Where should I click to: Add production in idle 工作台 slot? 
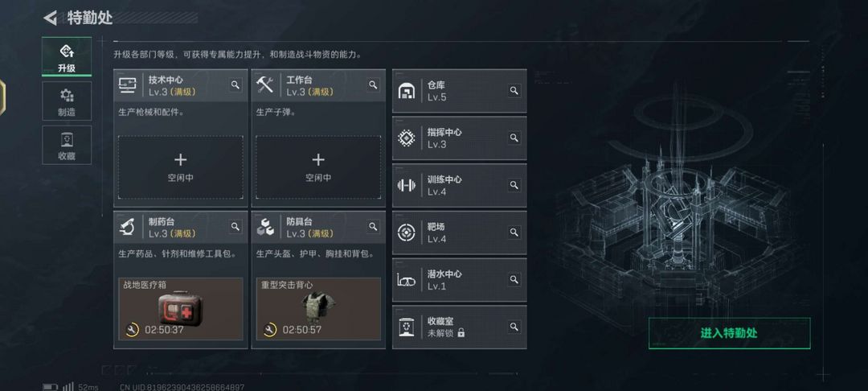[x=318, y=167]
